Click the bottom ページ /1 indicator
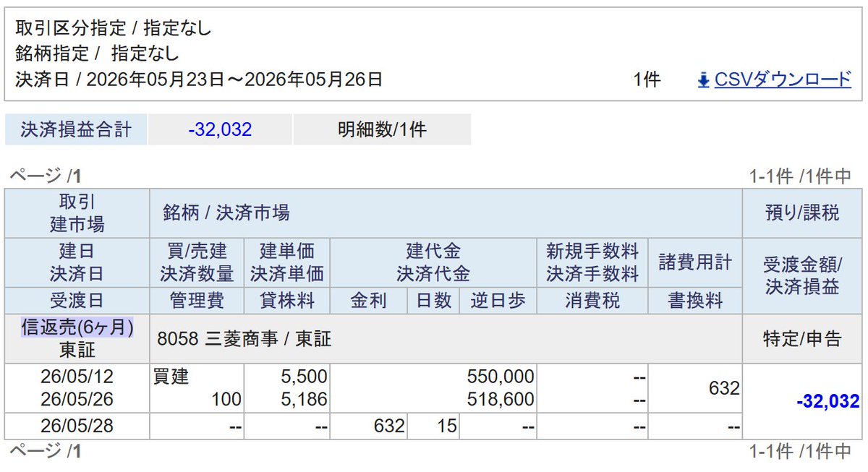Screen dimensions: 868x472 point(44,452)
